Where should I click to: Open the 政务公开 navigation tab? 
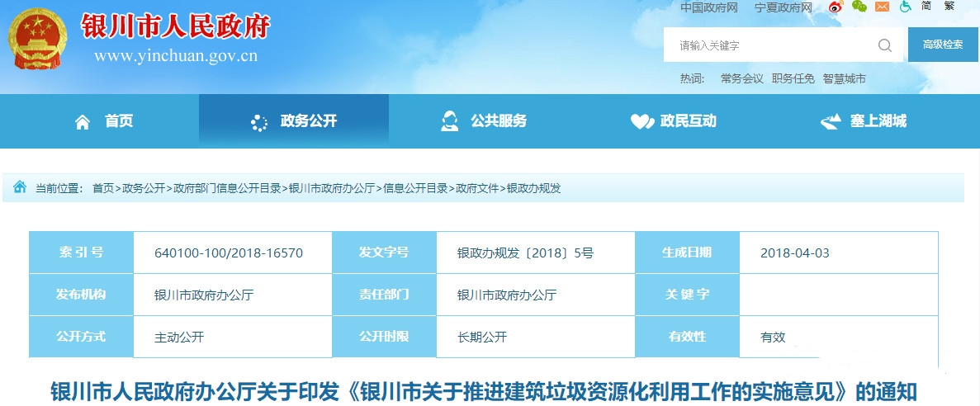pos(294,121)
